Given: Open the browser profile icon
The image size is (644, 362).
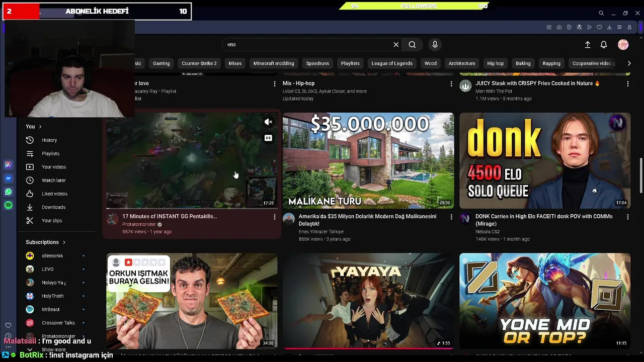Looking at the screenshot, I should tap(629, 27).
